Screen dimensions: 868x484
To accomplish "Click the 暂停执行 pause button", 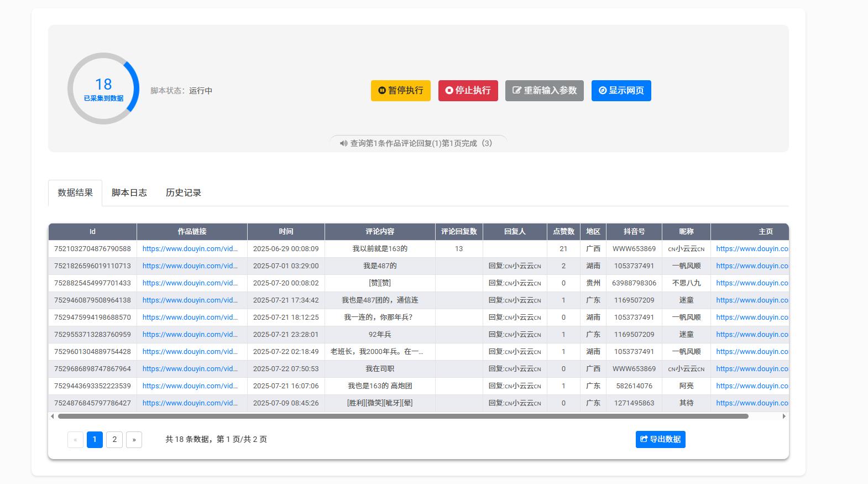I will point(401,91).
